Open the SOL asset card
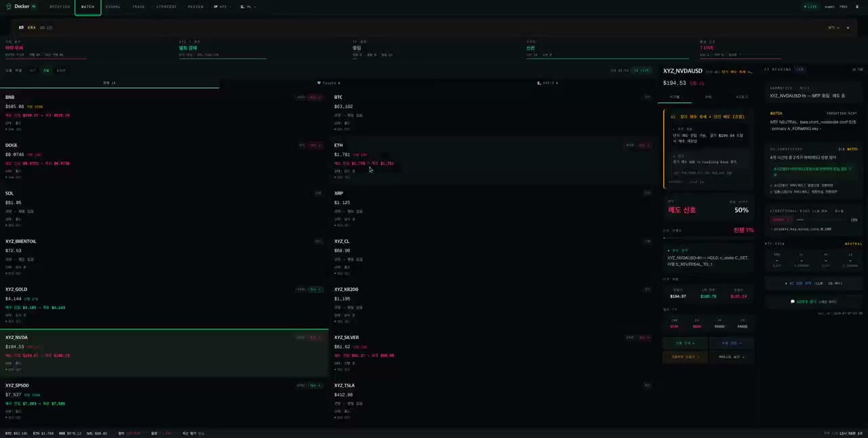Screen dimensions: 868x438 164,209
